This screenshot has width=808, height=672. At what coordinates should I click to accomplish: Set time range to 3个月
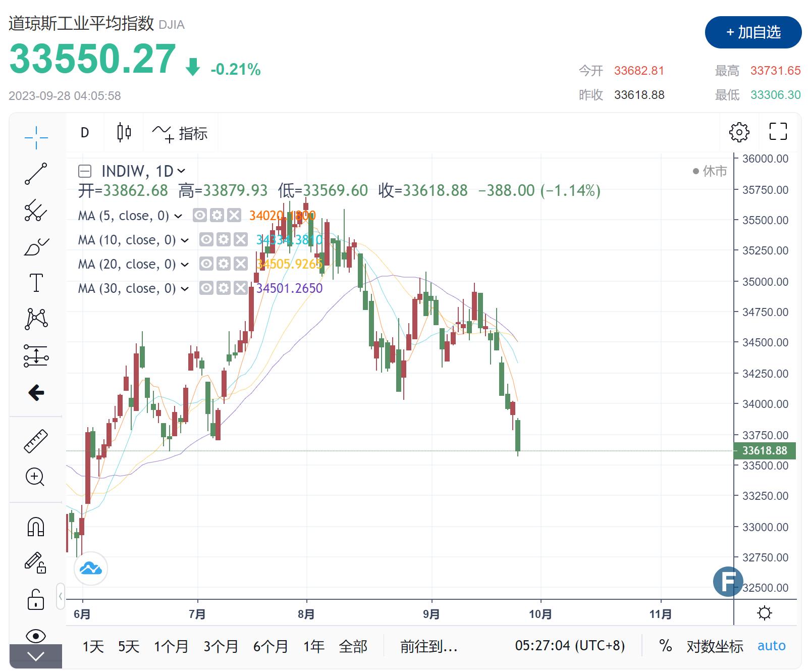coord(221,646)
